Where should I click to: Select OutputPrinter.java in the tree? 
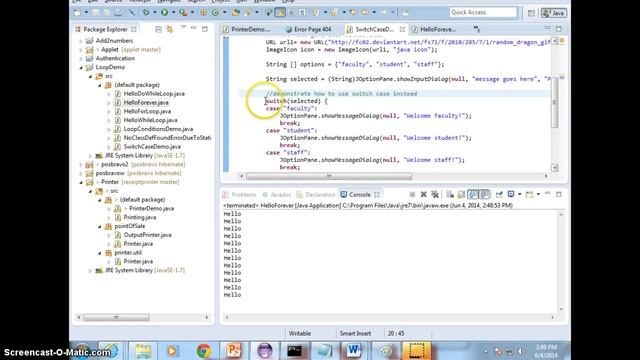click(147, 235)
